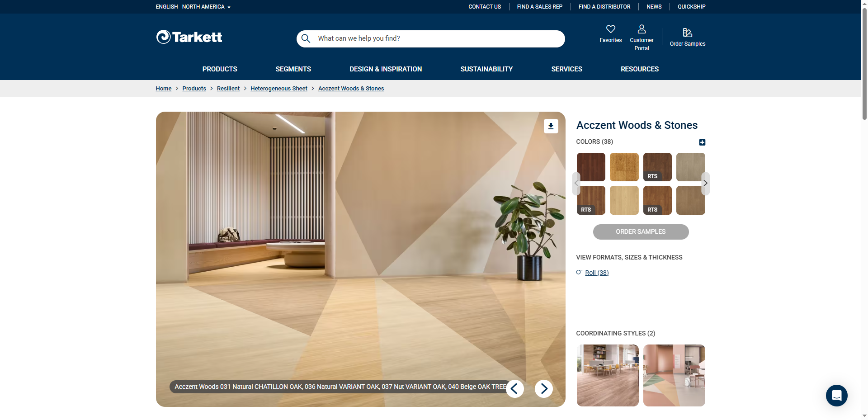This screenshot has height=420, width=868.
Task: Show previous slideshow image
Action: (x=514, y=388)
